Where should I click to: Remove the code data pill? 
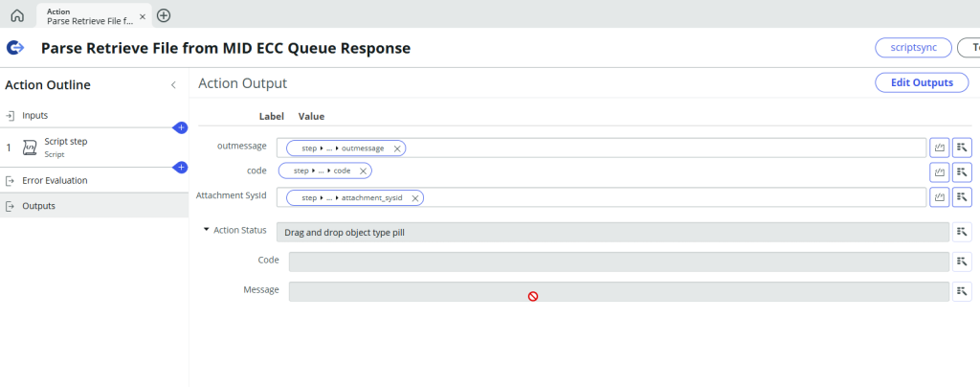363,171
